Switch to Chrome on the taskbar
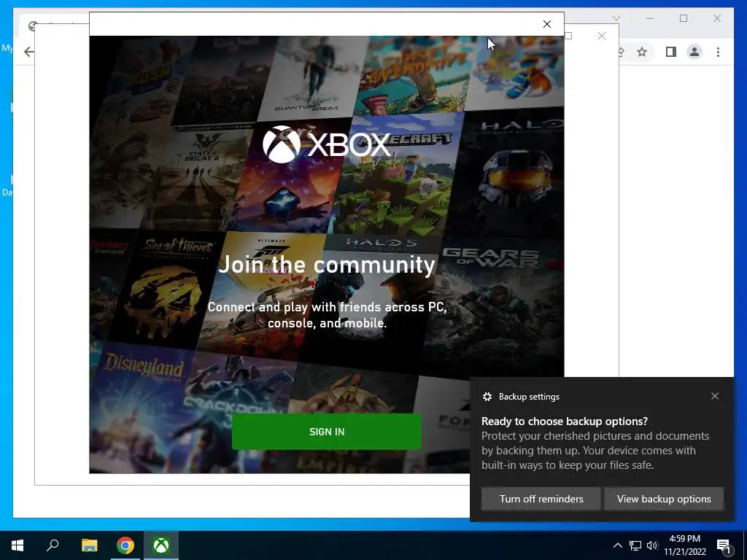 [x=125, y=545]
